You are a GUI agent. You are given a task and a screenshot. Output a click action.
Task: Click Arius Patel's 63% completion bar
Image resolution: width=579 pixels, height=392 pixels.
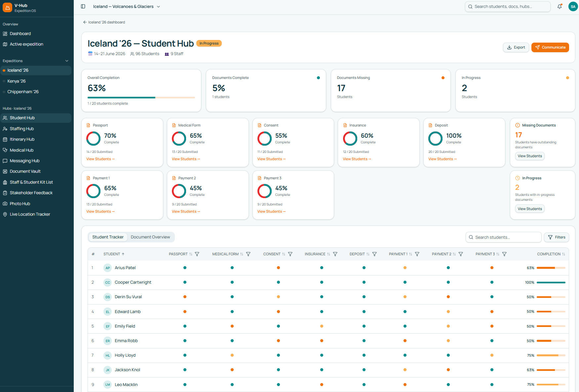tap(551, 268)
